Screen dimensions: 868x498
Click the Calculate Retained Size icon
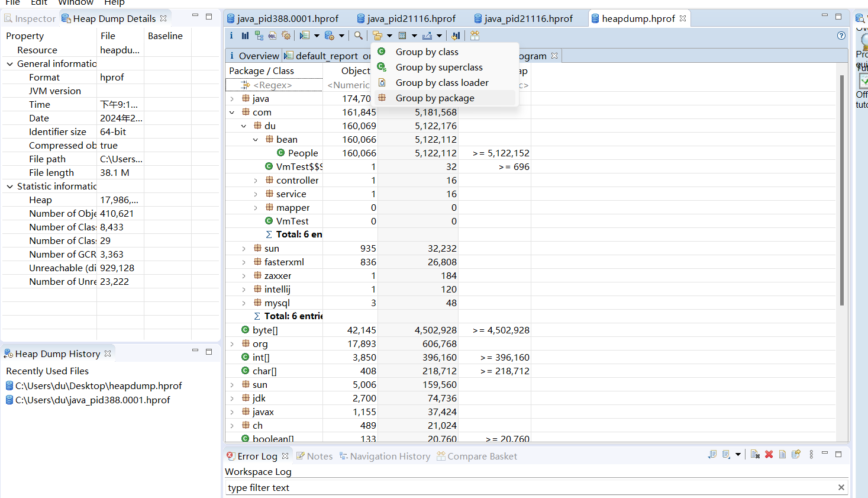click(x=404, y=36)
